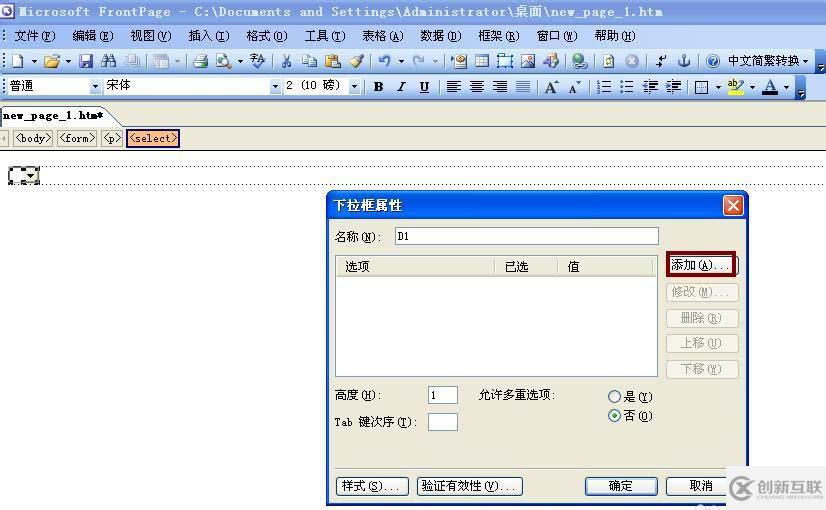Click the Web Component icon
Viewport: 826px width, 510px height.
459,61
